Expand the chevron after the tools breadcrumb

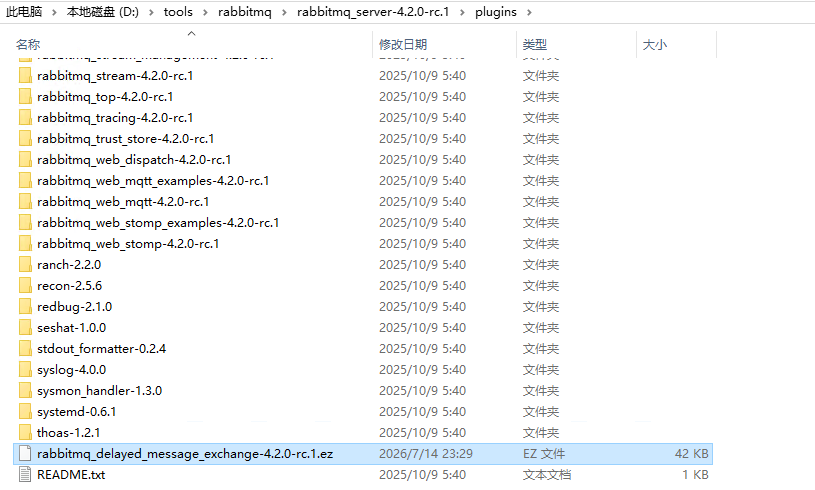(205, 12)
